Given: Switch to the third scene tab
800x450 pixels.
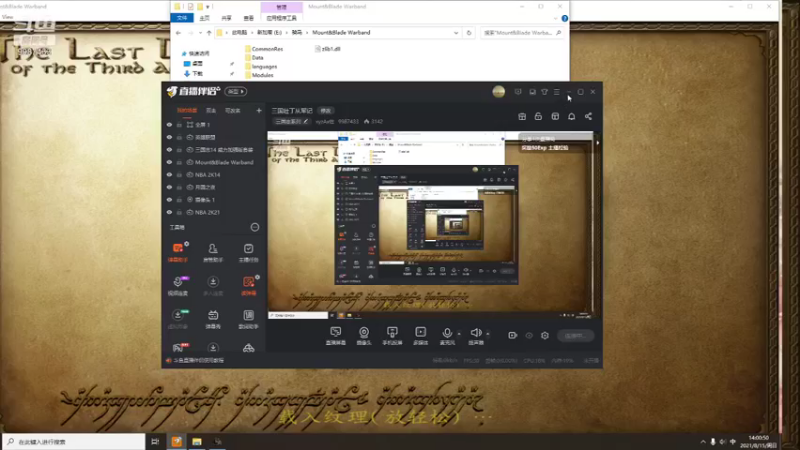Looking at the screenshot, I should pyautogui.click(x=233, y=110).
